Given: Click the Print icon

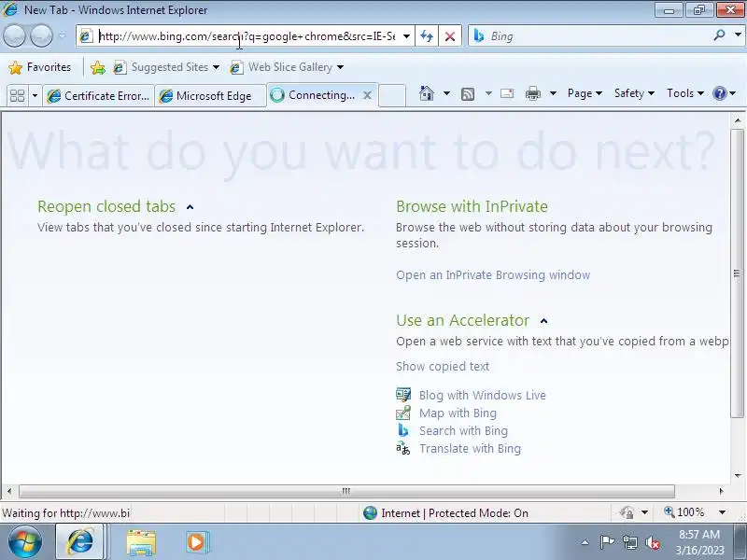Looking at the screenshot, I should (x=533, y=93).
